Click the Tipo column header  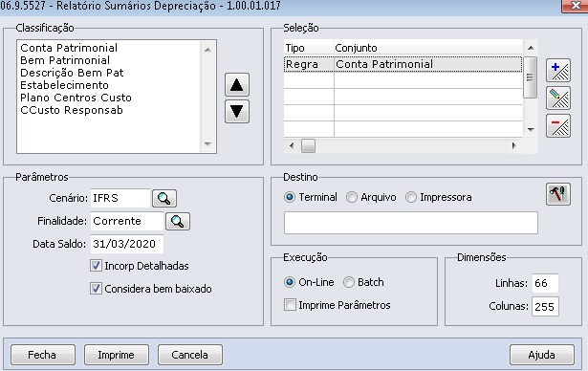point(309,48)
